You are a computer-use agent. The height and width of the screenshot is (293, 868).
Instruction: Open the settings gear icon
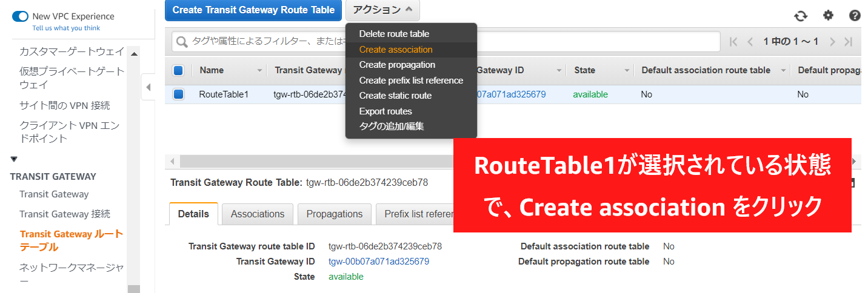click(828, 16)
